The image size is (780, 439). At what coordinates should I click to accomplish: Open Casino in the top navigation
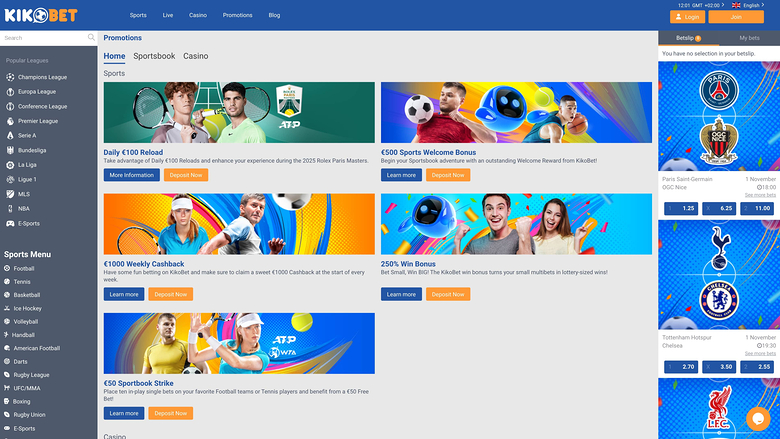[x=197, y=15]
